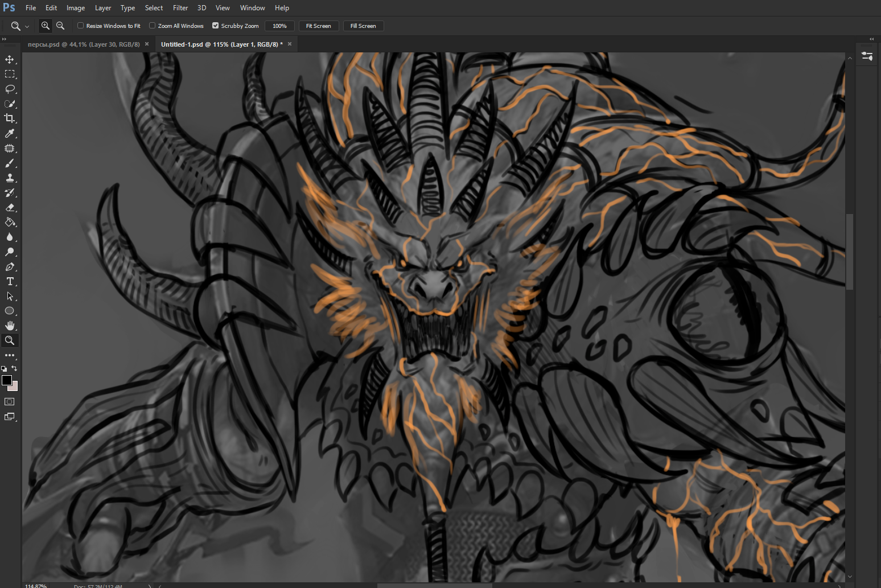
Task: Click the zoom percentage field 114.87%
Action: (x=36, y=586)
